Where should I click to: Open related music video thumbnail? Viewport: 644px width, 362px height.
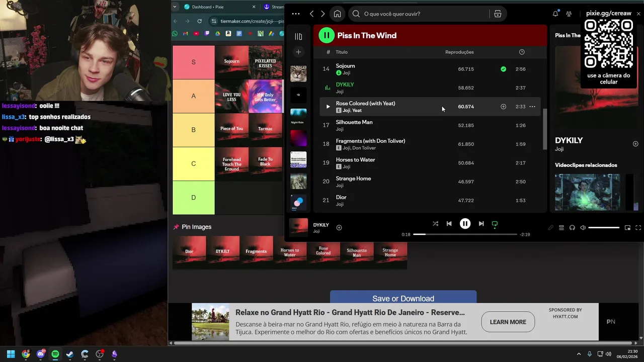click(587, 192)
